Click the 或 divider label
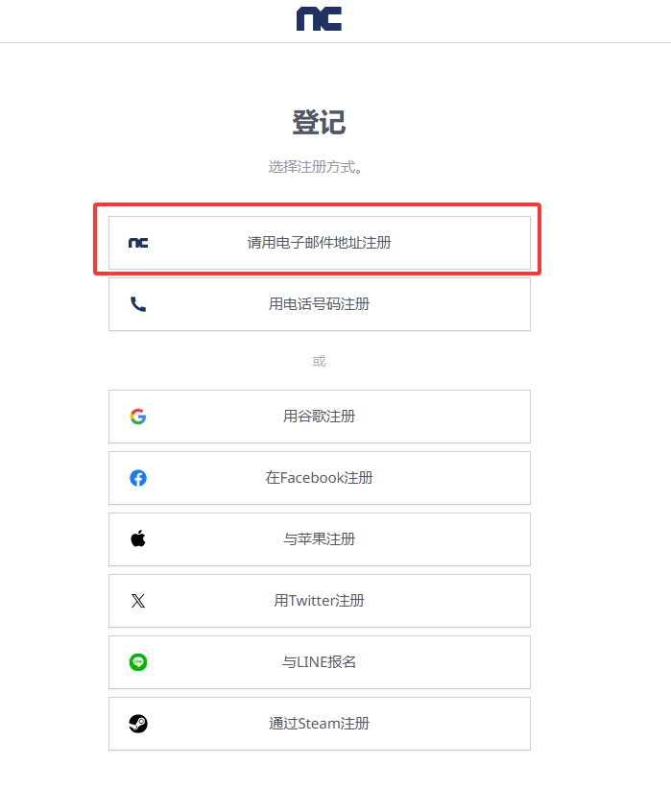This screenshot has height=812, width=671. (319, 361)
